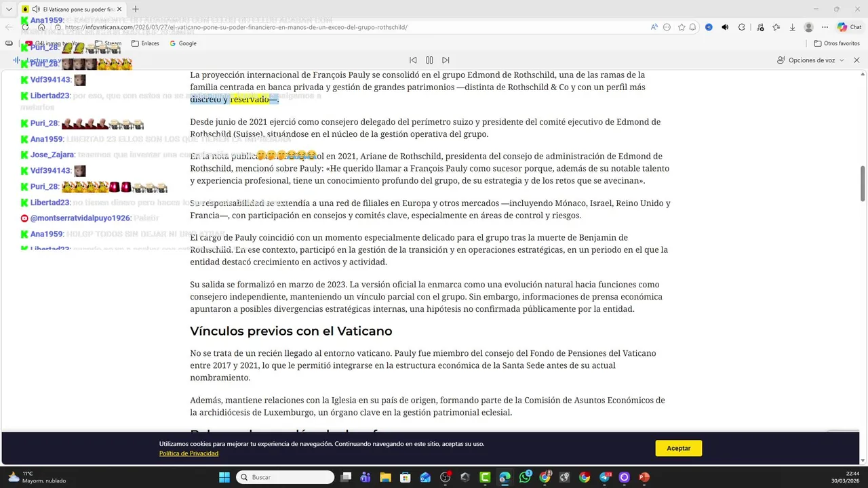Open the weather widget 11°C
The width and height of the screenshot is (868, 488).
tap(37, 477)
